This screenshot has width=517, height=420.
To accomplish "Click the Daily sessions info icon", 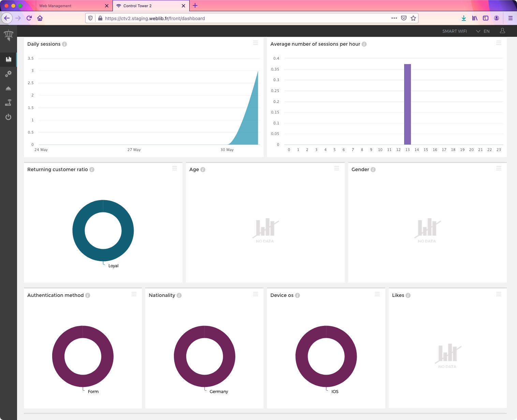I will point(64,44).
